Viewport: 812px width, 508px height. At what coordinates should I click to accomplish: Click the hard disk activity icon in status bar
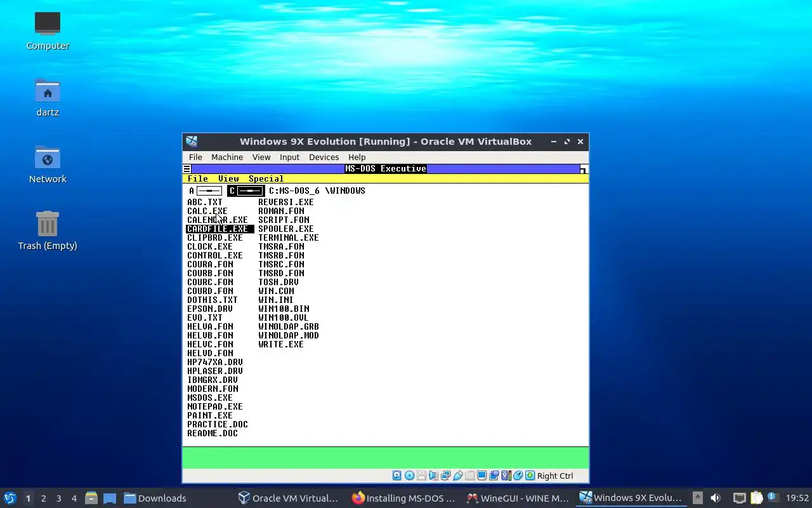pos(397,476)
